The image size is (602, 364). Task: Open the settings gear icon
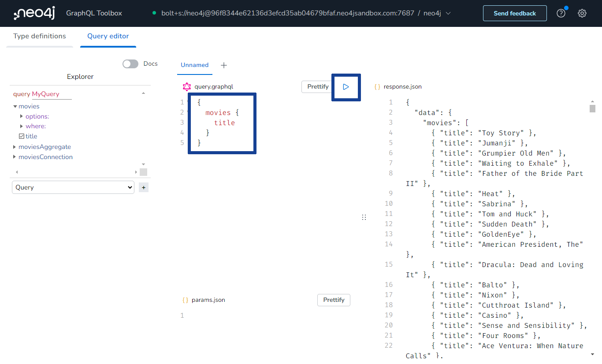point(582,13)
